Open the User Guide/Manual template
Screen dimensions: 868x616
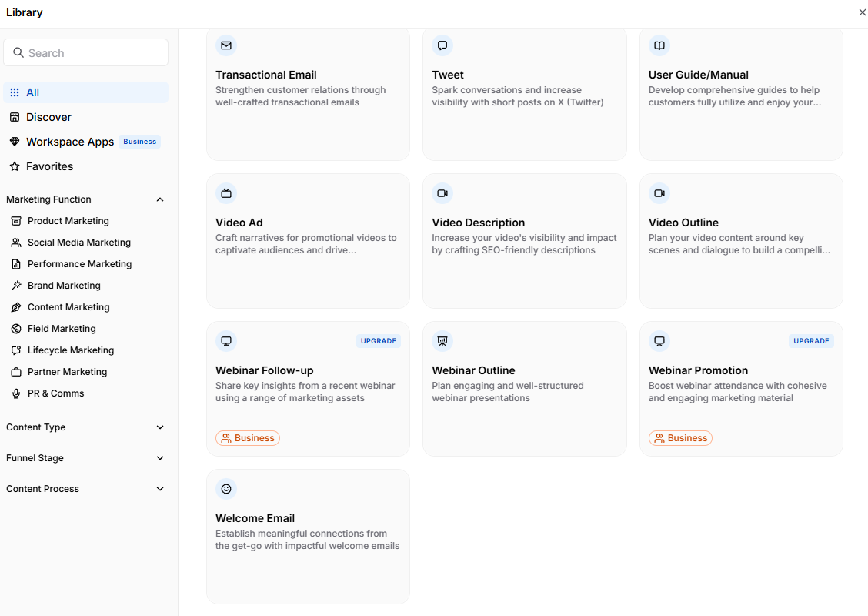[x=741, y=94]
